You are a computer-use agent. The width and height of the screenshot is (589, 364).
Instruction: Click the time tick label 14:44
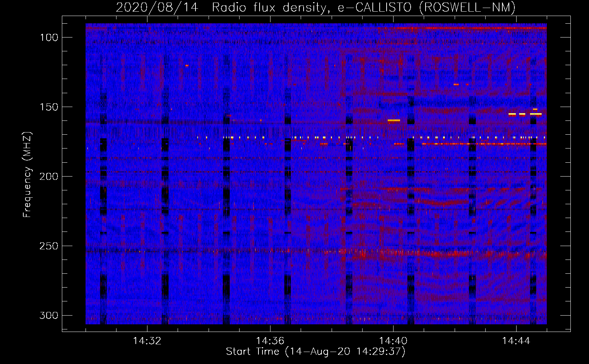click(x=516, y=341)
